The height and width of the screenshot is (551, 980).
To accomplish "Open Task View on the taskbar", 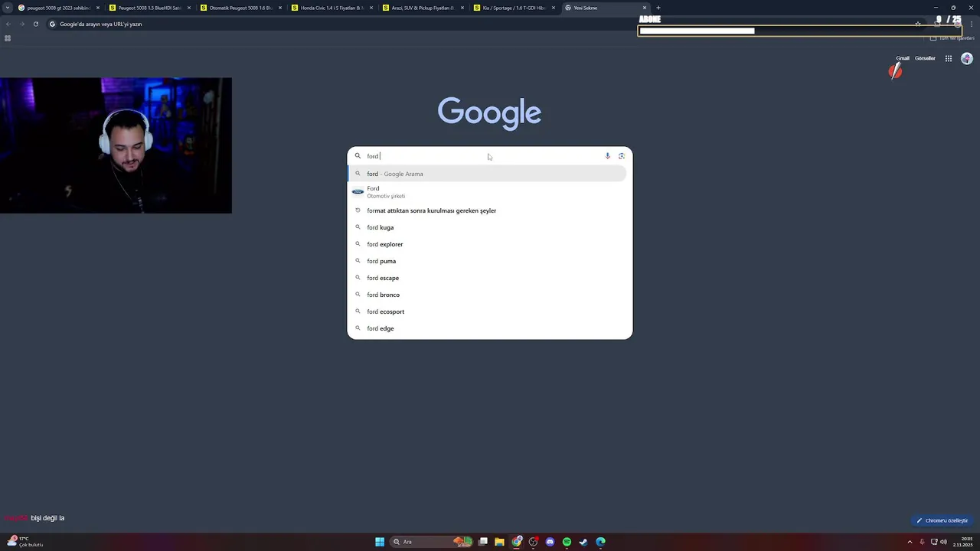I will [483, 542].
